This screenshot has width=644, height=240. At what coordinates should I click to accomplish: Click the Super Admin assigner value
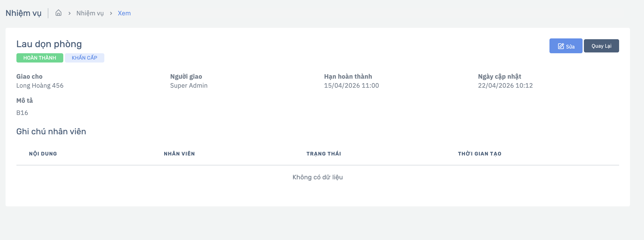point(189,86)
